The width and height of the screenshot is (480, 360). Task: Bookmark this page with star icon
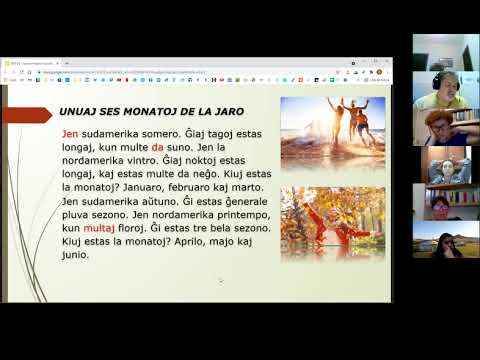[338, 72]
